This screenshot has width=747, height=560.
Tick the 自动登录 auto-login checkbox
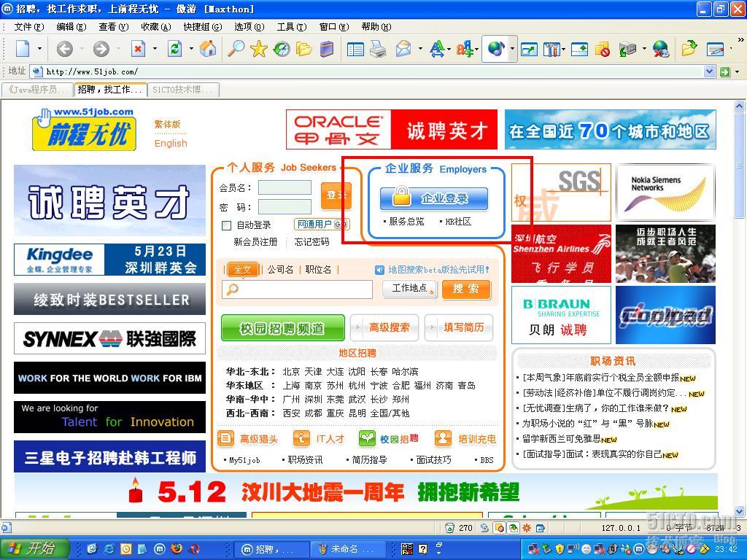227,225
